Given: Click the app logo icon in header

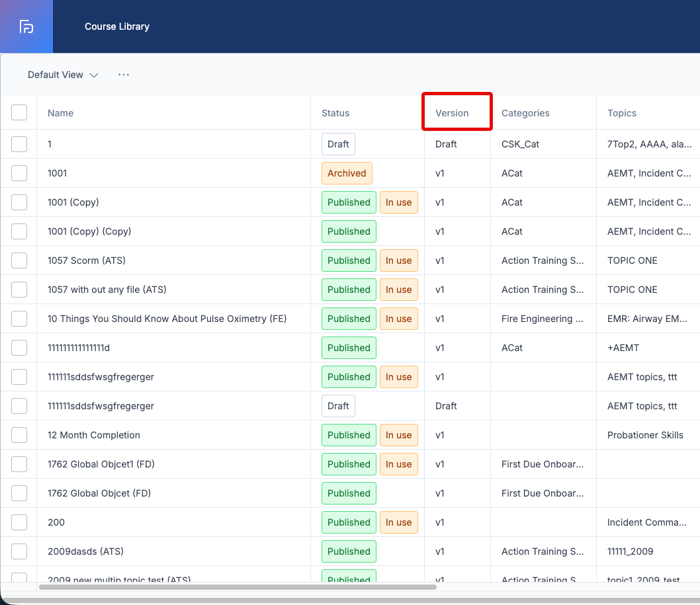Looking at the screenshot, I should 26,26.
